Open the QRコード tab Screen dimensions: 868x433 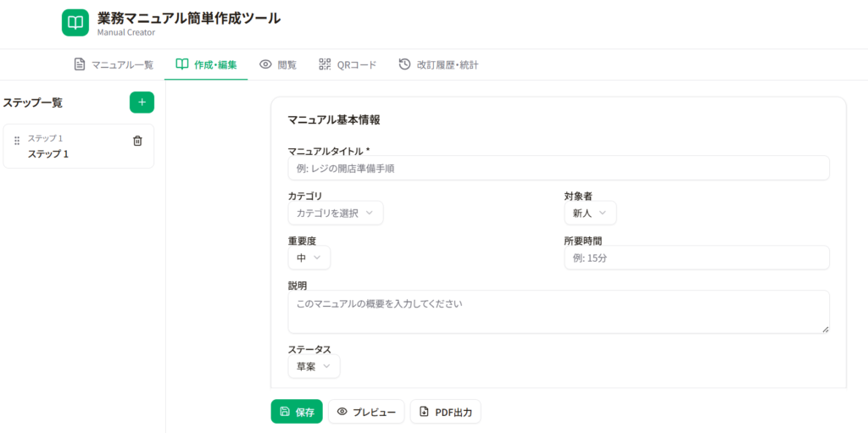click(348, 64)
